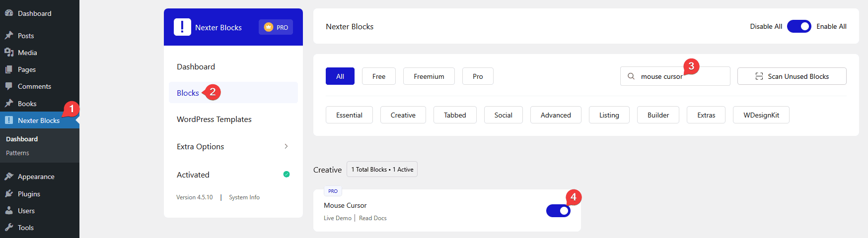Click the search magnifier icon
This screenshot has height=238, width=868.
click(x=631, y=76)
